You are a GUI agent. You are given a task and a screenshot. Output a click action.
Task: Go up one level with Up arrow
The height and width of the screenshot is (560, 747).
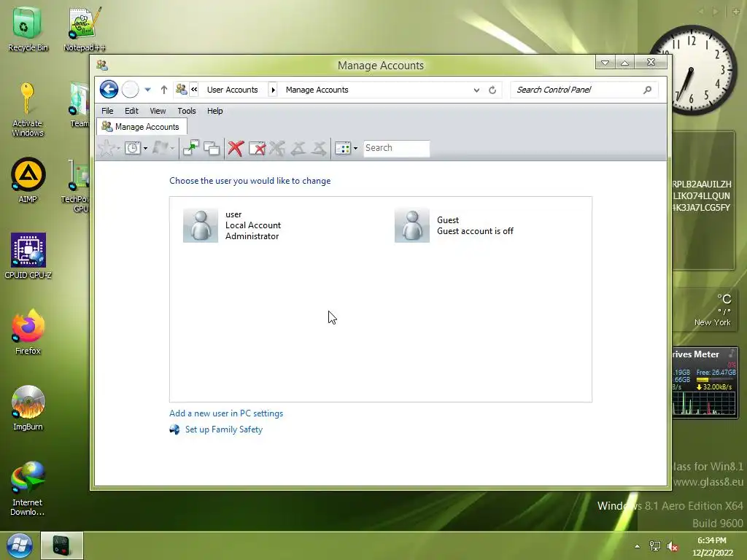(164, 90)
